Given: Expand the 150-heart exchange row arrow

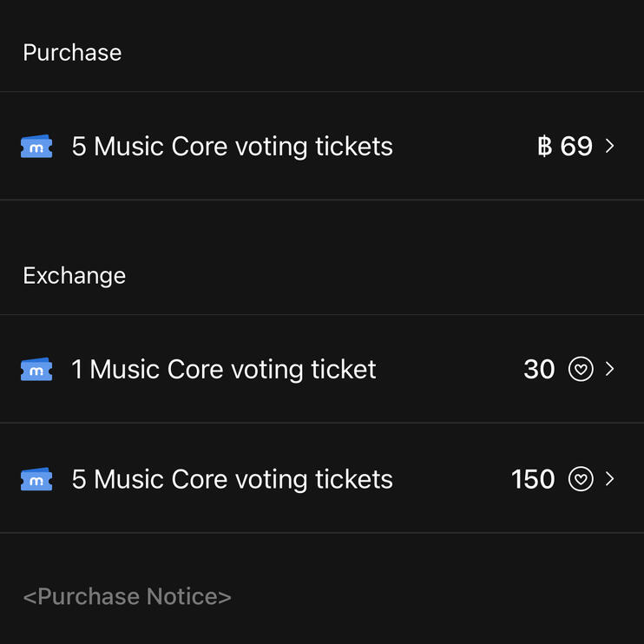Looking at the screenshot, I should point(610,479).
